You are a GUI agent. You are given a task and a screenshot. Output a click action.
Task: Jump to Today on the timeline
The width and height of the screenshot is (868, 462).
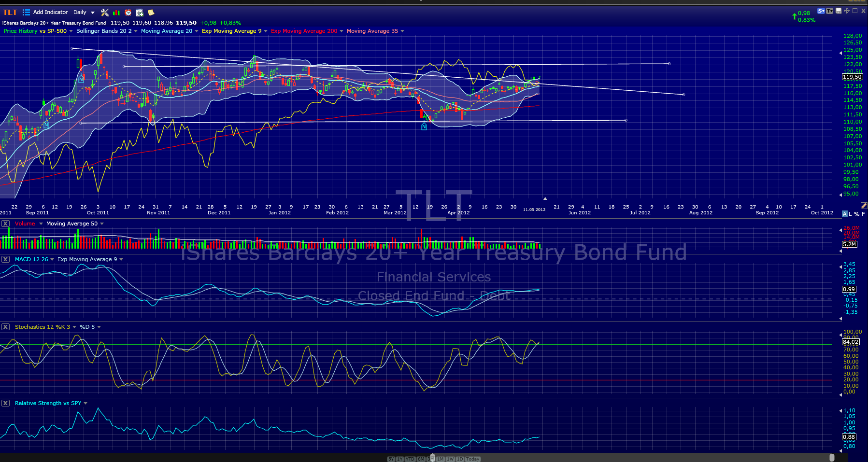coord(472,459)
